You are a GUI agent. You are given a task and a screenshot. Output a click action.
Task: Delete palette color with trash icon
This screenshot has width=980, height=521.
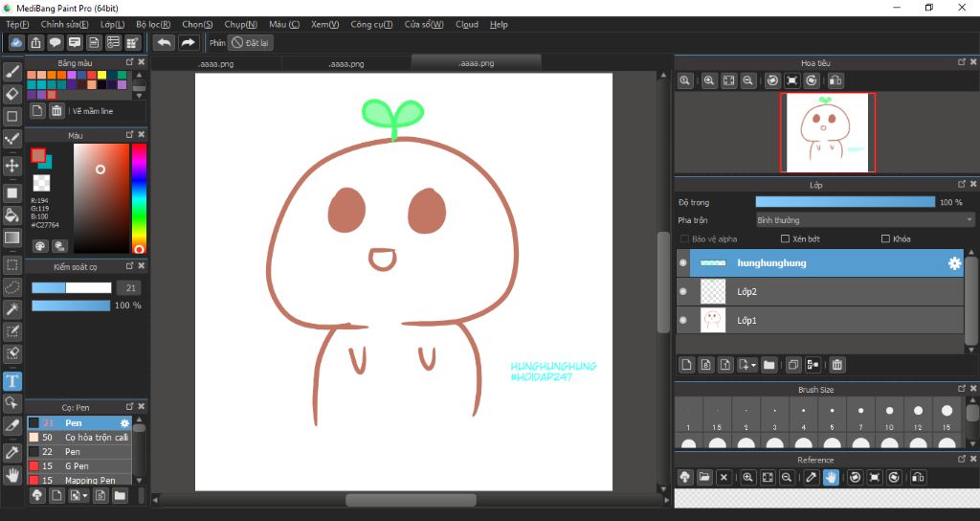(56, 111)
